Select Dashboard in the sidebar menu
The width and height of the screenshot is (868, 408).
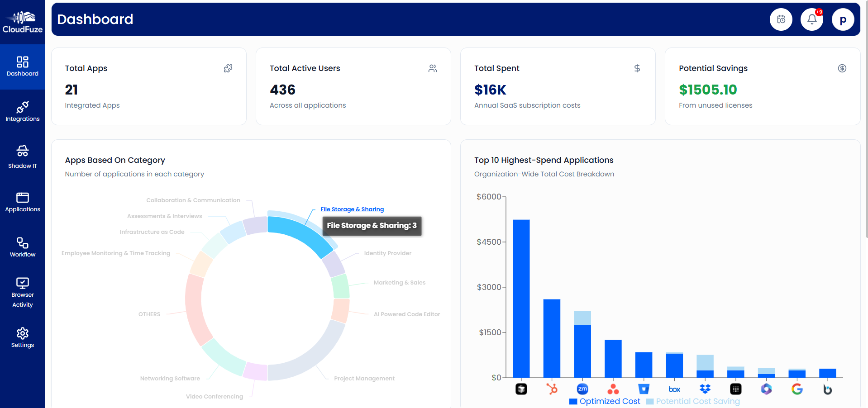click(x=22, y=66)
